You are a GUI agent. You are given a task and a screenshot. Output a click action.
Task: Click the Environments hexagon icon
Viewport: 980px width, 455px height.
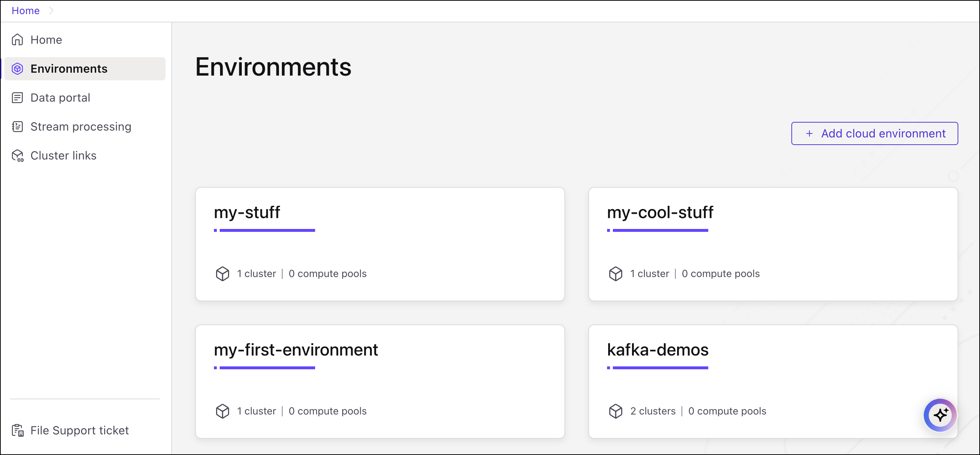(x=17, y=68)
